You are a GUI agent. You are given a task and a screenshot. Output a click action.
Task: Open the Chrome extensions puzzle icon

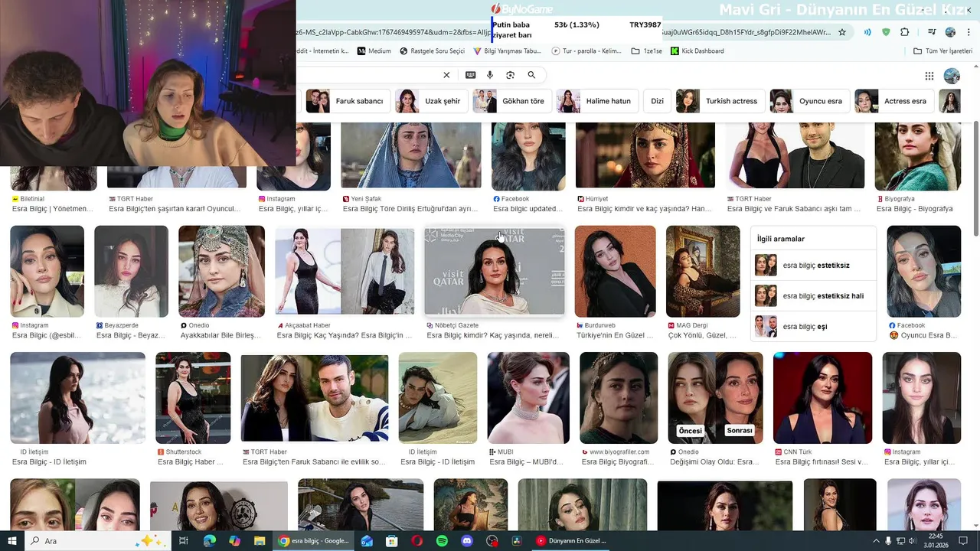pyautogui.click(x=905, y=32)
